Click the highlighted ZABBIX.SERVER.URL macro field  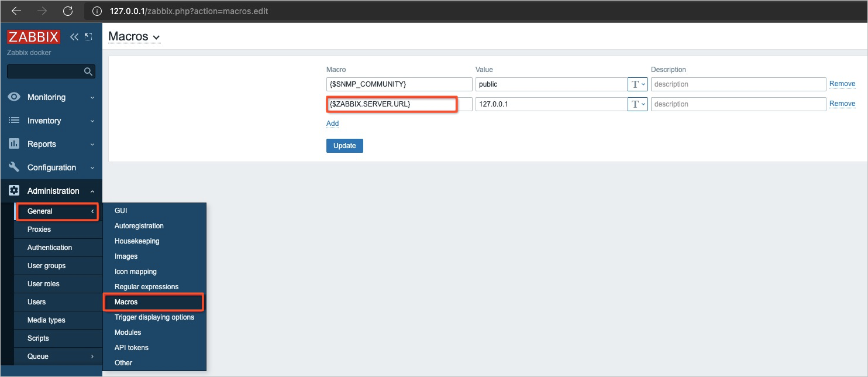pyautogui.click(x=392, y=104)
